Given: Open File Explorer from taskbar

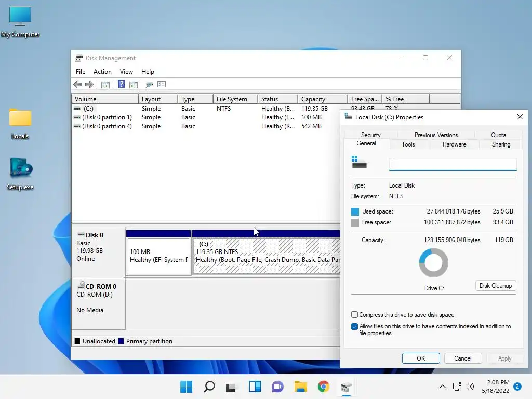Looking at the screenshot, I should [x=301, y=387].
